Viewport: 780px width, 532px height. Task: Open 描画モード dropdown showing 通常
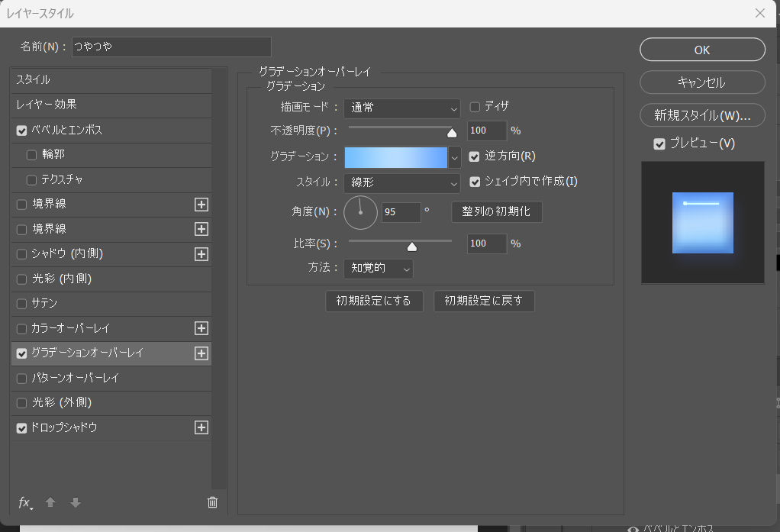pyautogui.click(x=402, y=108)
